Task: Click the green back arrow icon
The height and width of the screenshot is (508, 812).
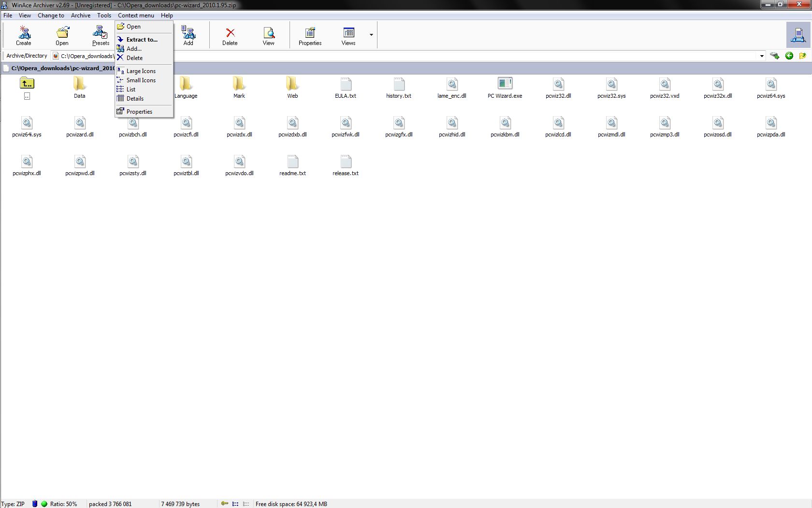Action: (789, 56)
